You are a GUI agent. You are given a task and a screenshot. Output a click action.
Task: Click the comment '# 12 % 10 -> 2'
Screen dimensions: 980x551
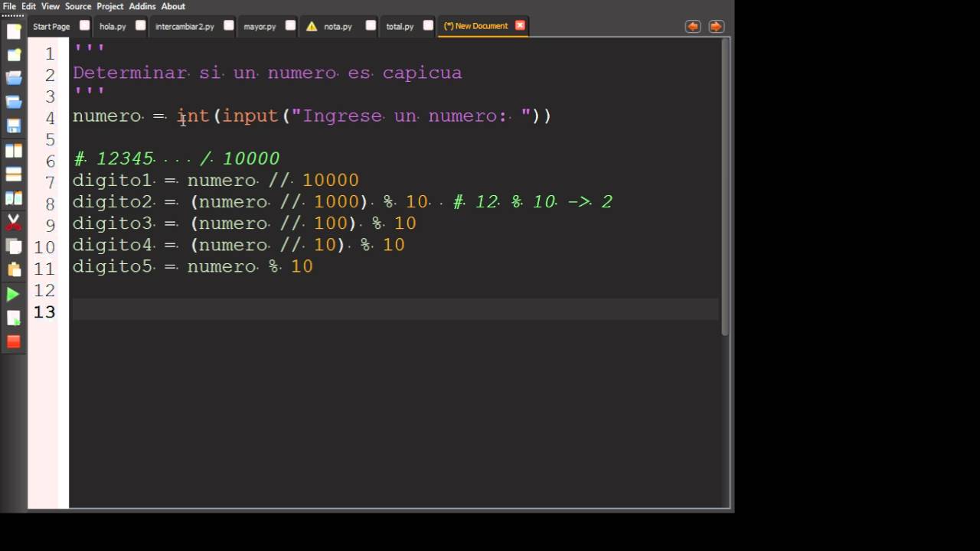point(533,201)
